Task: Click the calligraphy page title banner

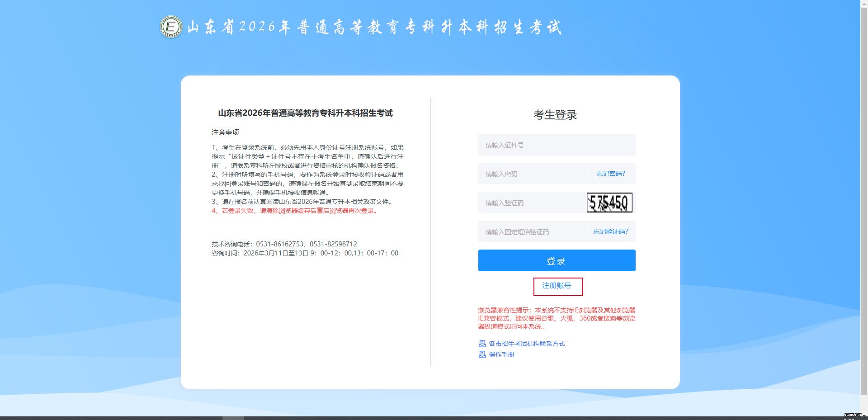Action: tap(374, 28)
